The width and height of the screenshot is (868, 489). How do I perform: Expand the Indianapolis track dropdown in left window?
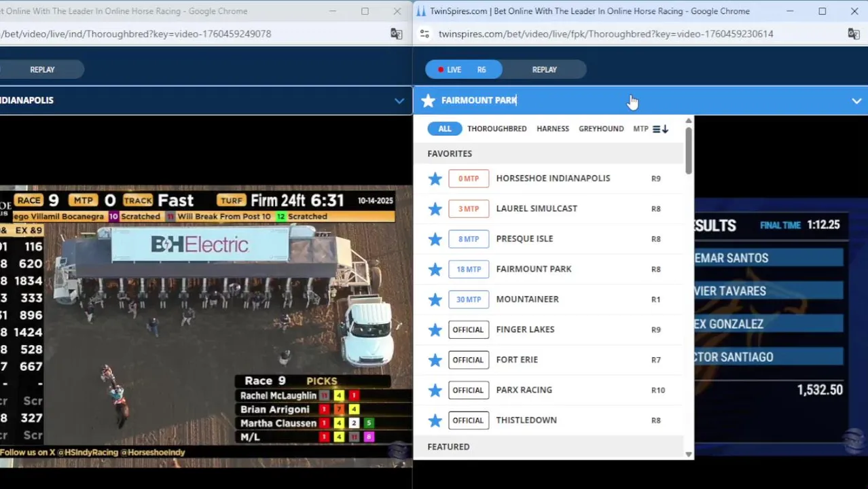399,101
